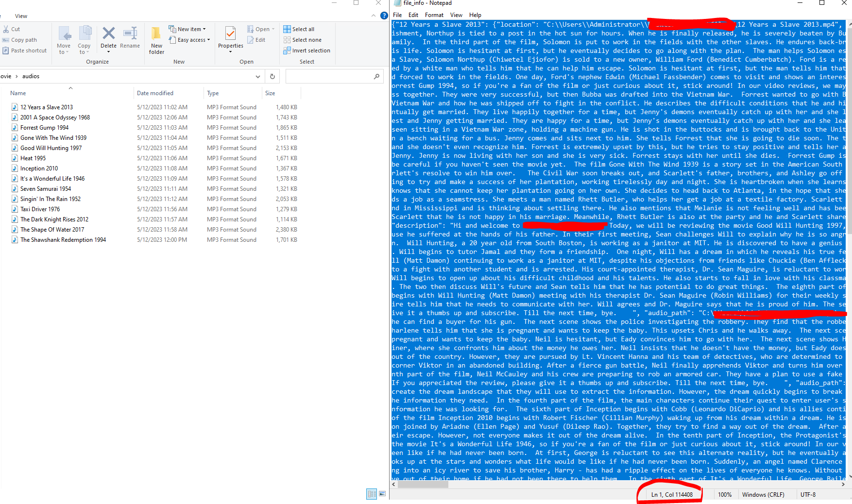Collapse the Explorer ribbon chevron
852x504 pixels.
pos(374,16)
